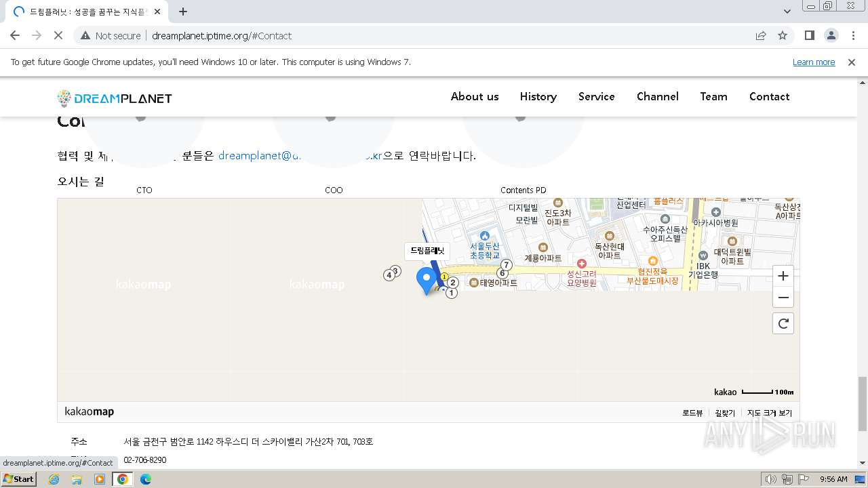Switch to Chrome in the taskbar
Image resolution: width=868 pixels, height=488 pixels.
tap(123, 479)
